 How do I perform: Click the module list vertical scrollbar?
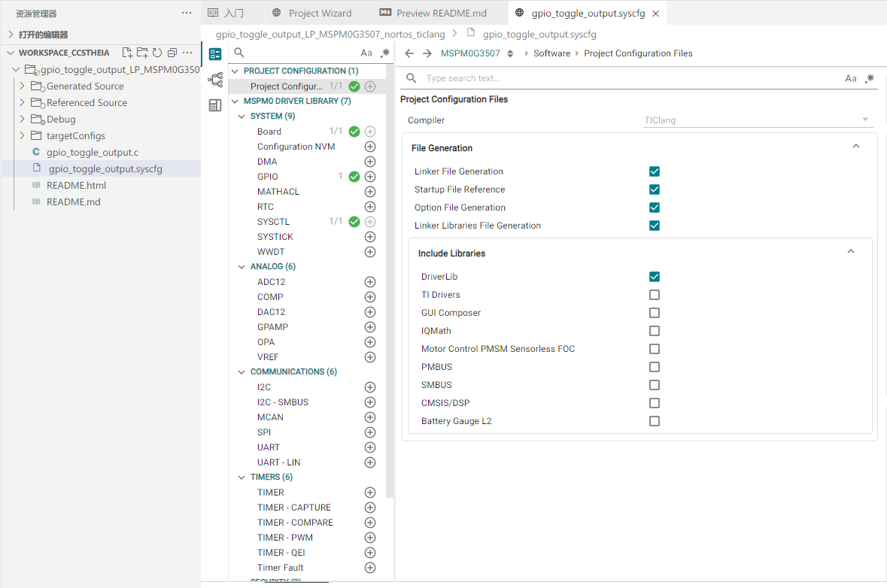tap(389, 283)
